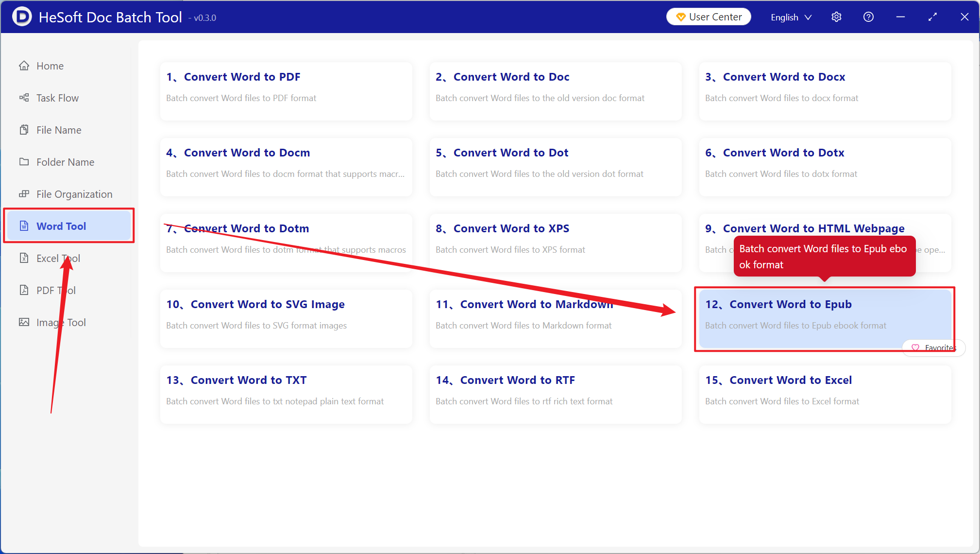The width and height of the screenshot is (980, 554).
Task: Select File Name menu item
Action: [68, 130]
